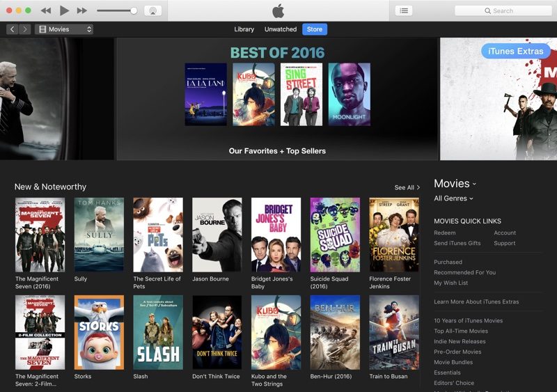Open The Secret Life of Pets poster
This screenshot has width=557, height=392.
[x=158, y=235]
